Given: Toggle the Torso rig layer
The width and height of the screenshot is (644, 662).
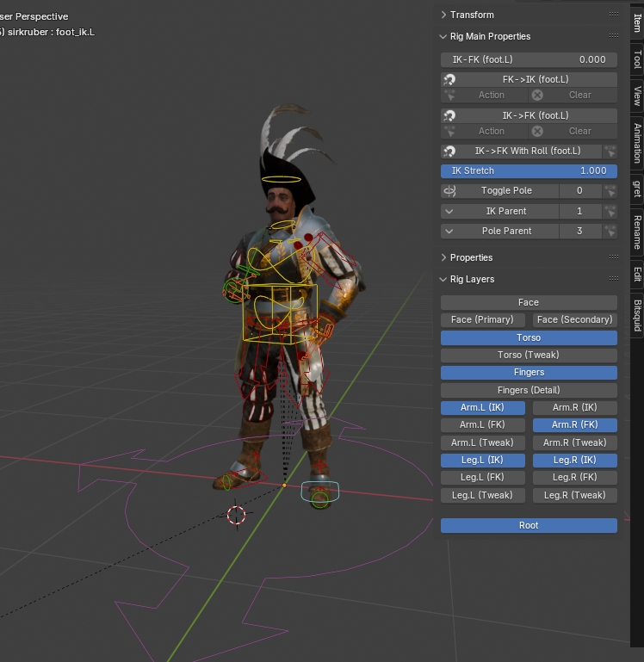Looking at the screenshot, I should pos(529,337).
